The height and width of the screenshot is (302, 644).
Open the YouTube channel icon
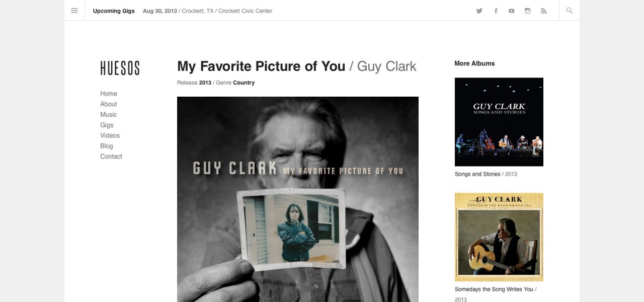pyautogui.click(x=512, y=11)
